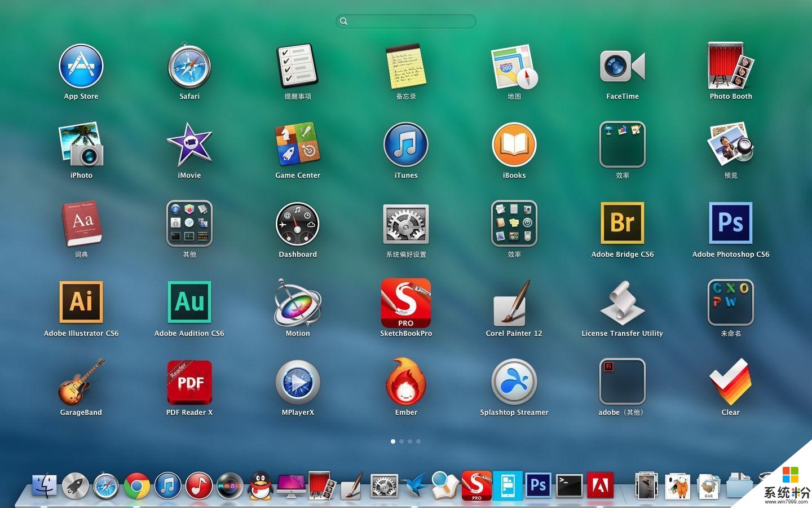Open 系统偏好设置 from Launchpad grid
This screenshot has width=812, height=508.
pos(406,224)
